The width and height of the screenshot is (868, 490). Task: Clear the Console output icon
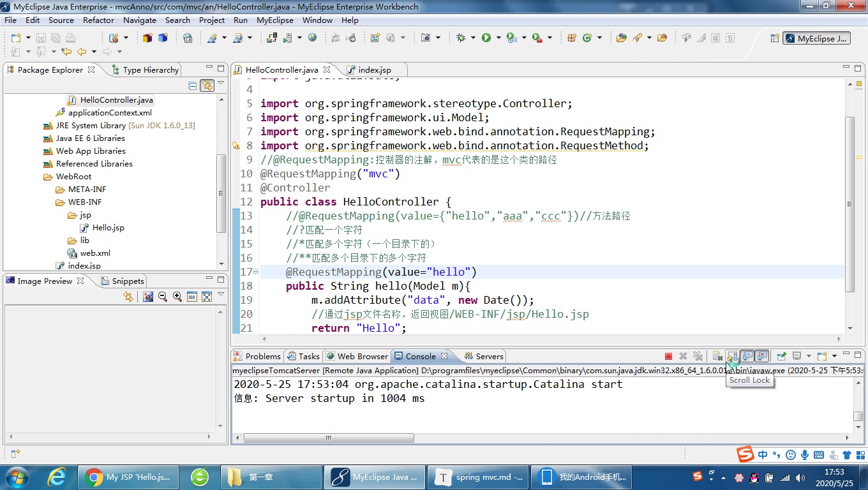(x=717, y=356)
